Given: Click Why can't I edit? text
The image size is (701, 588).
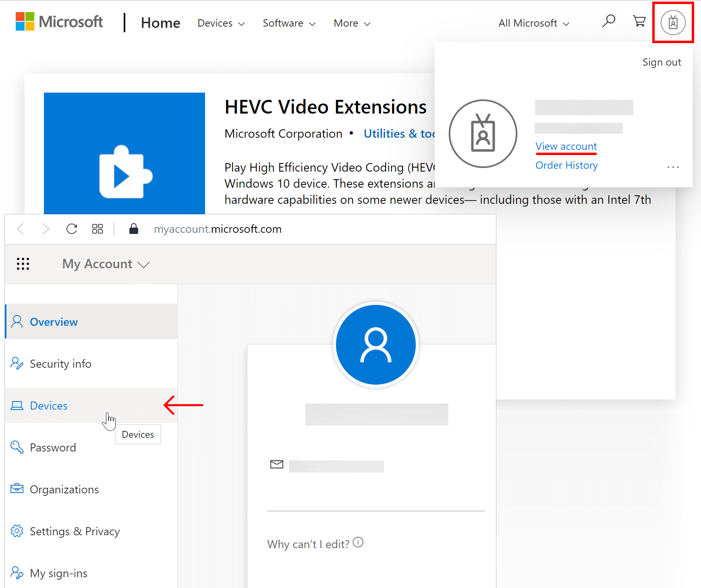Looking at the screenshot, I should [x=308, y=544].
